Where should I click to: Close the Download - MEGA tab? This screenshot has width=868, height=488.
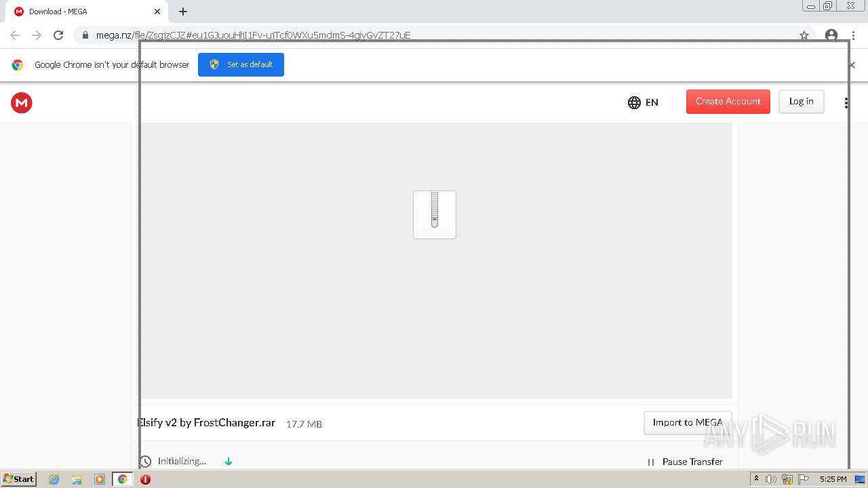(157, 12)
